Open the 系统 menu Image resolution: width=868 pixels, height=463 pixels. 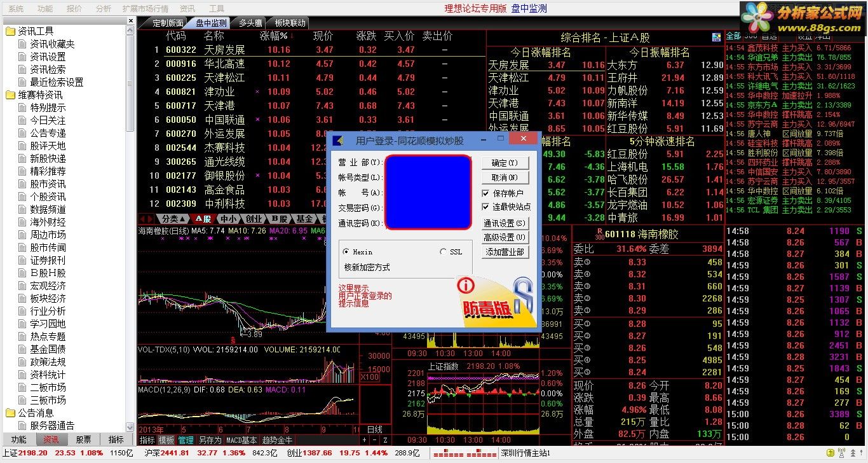(x=15, y=8)
